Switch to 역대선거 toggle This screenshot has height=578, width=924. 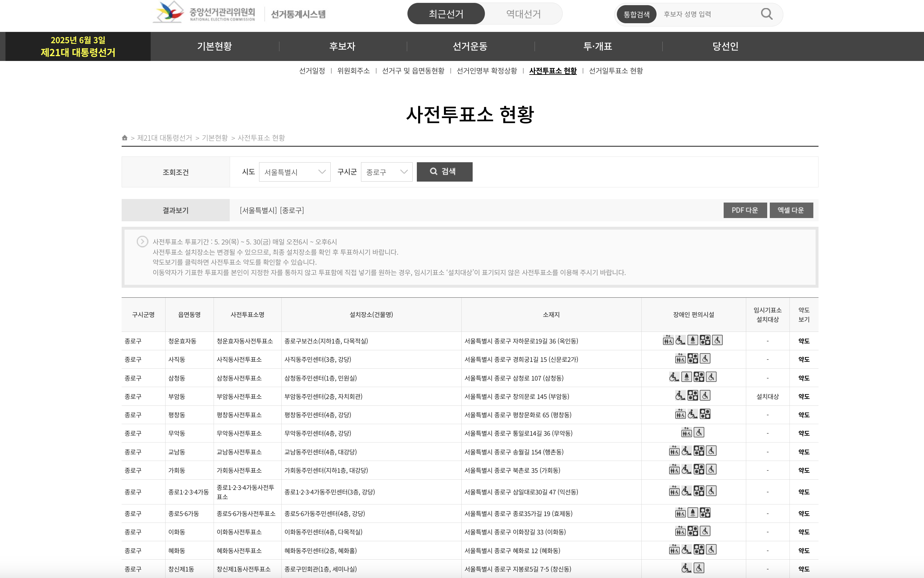pos(523,14)
